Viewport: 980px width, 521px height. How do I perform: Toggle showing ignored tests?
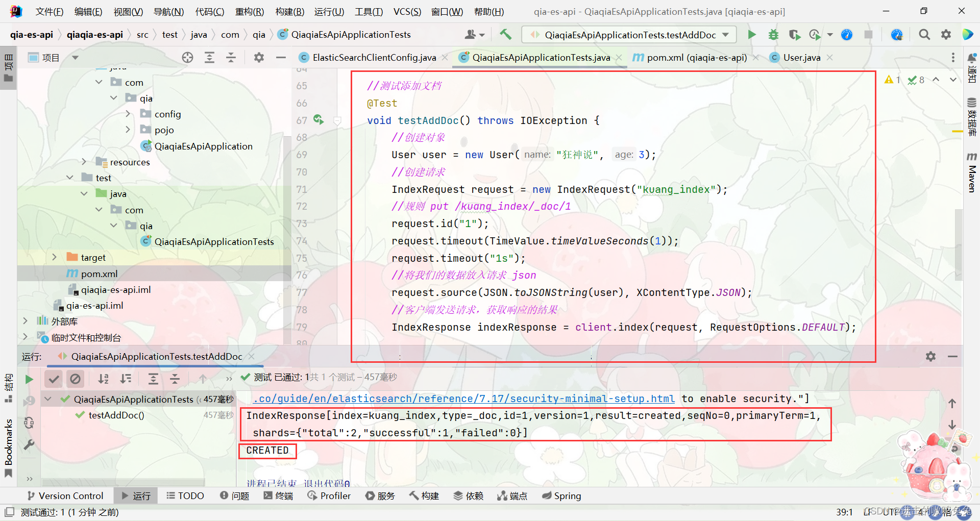click(x=75, y=379)
